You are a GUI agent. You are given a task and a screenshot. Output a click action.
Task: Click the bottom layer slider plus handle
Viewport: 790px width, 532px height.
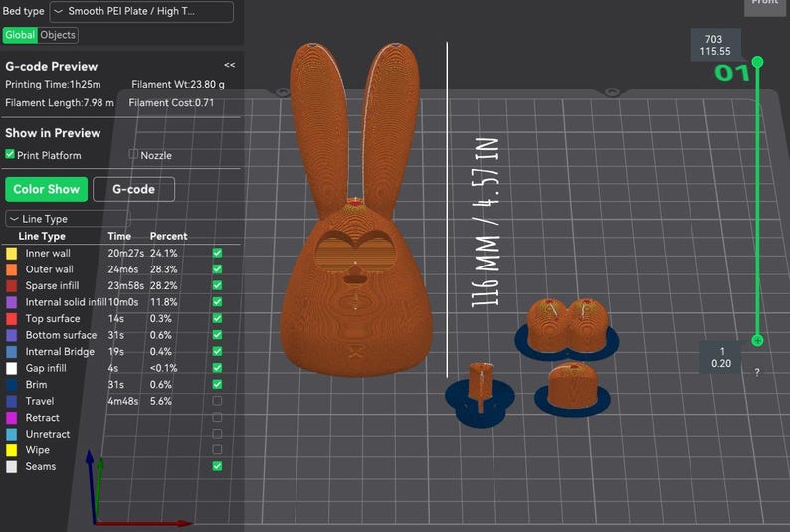click(757, 341)
